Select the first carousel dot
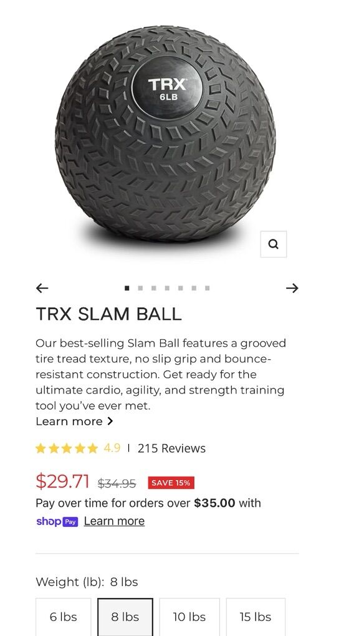Screen dimensions: 364x636 tap(127, 288)
